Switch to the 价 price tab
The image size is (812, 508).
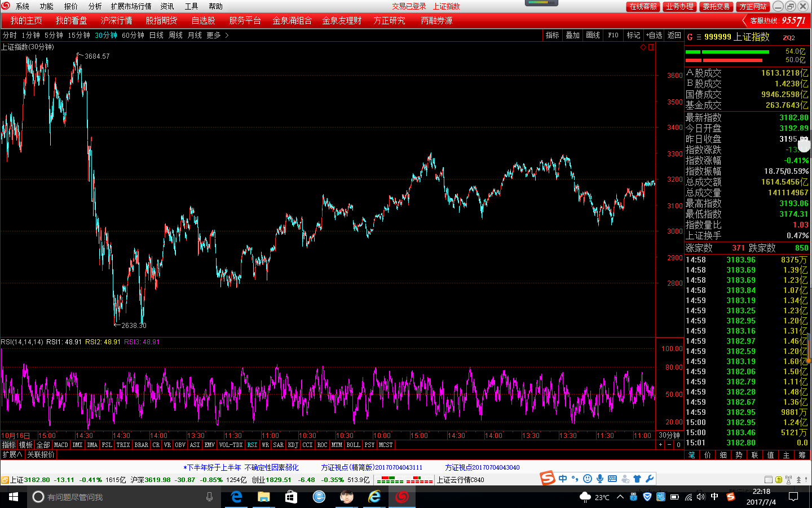click(x=708, y=455)
